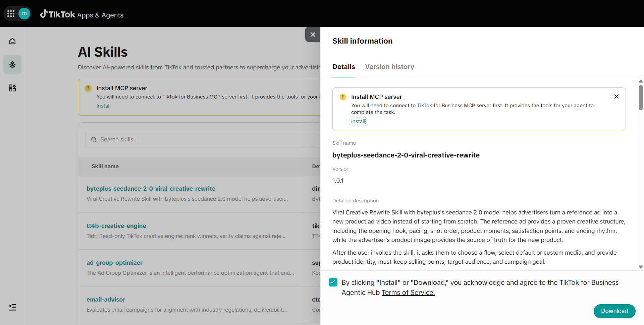Click the 'Skill name' column header

[x=105, y=166]
